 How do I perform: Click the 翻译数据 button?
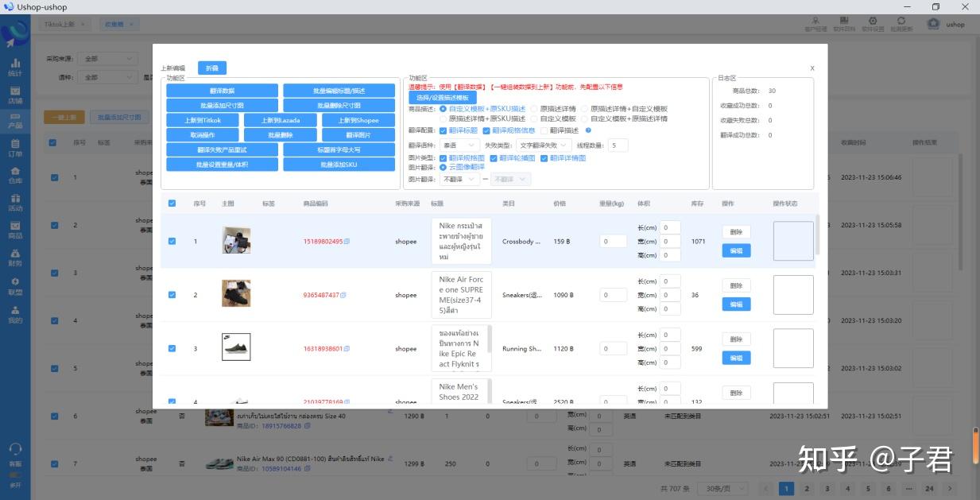222,91
